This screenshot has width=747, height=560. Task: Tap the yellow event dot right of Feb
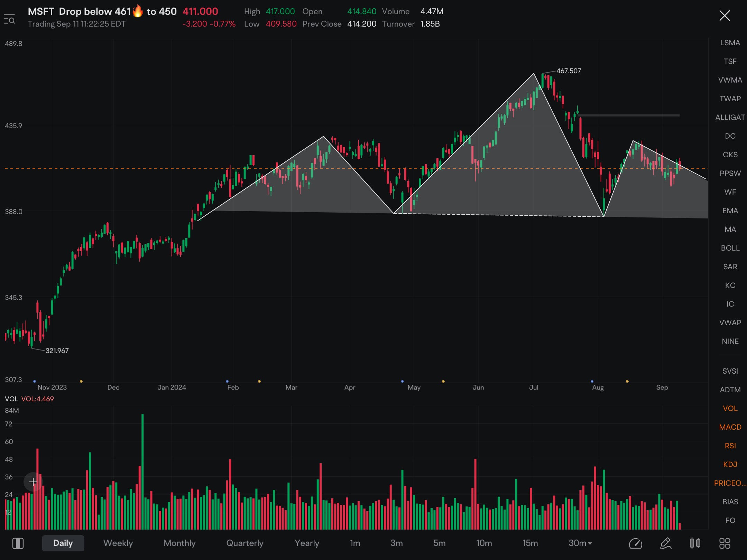tap(259, 381)
